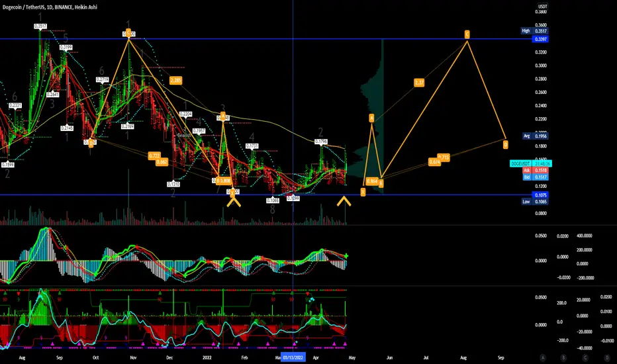617x364 pixels.
Task: Click the 2022 year label on time axis
Action: pyautogui.click(x=207, y=357)
